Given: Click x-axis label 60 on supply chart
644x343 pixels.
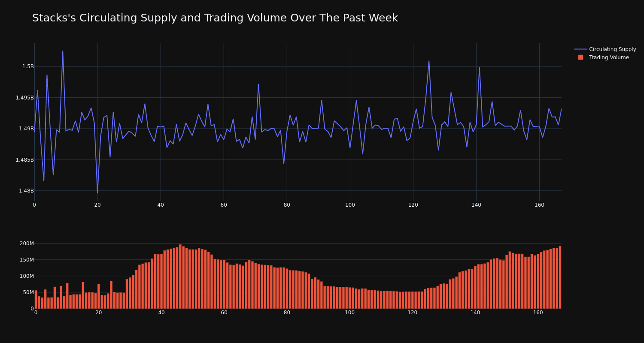Looking at the screenshot, I should (224, 205).
